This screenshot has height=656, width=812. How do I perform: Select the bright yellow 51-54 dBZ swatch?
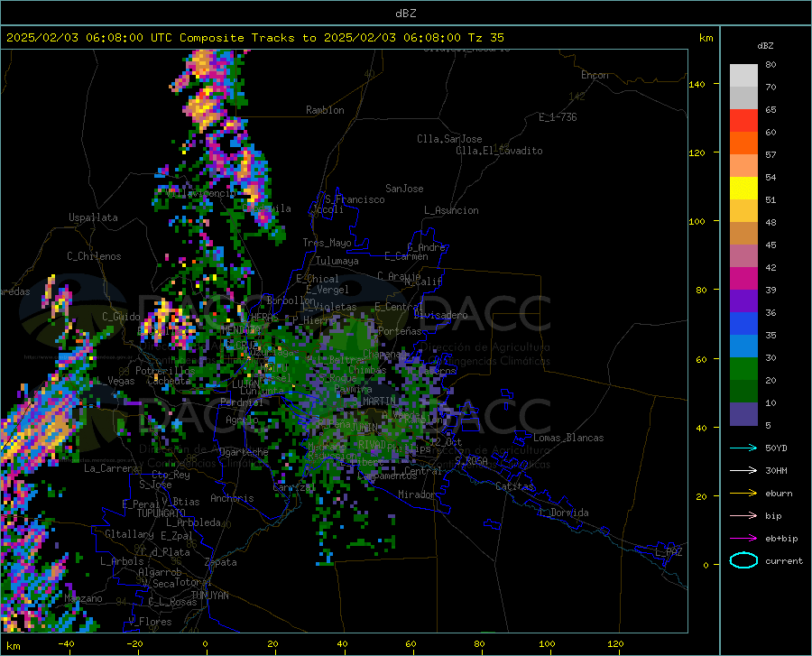tap(743, 189)
